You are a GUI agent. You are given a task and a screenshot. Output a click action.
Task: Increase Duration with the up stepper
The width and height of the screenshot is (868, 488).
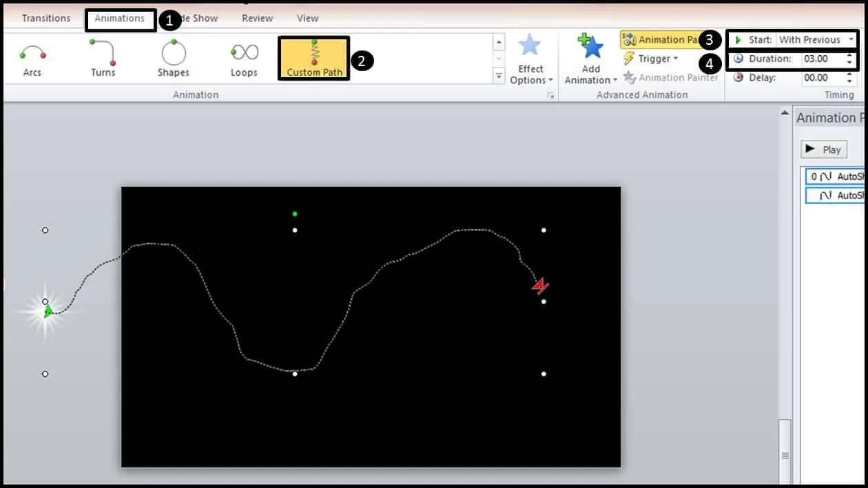[850, 56]
